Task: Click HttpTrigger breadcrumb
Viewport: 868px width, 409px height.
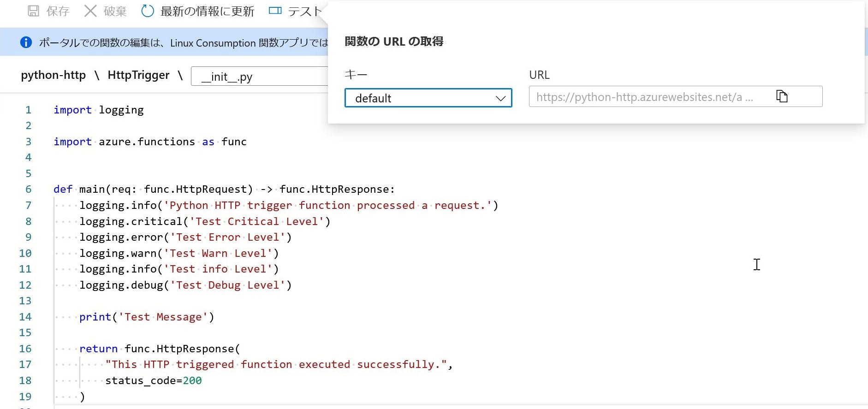Action: 138,75
